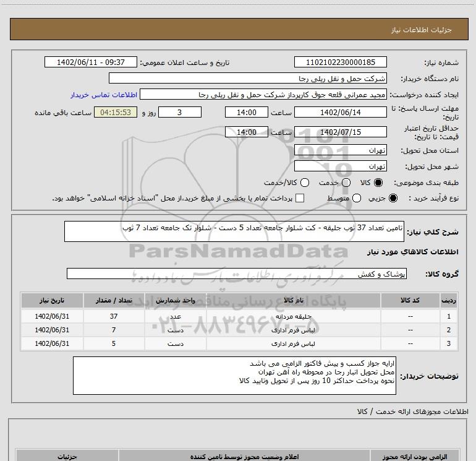Click the buyer name field شرکت حمل و نقل ریلی رجا
Image resolution: width=476 pixels, height=461 pixels.
pos(248,78)
